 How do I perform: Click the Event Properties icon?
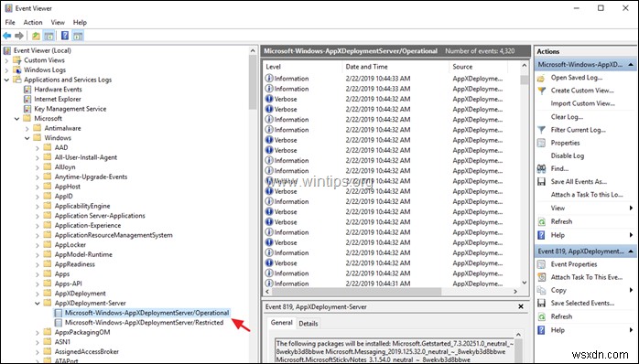pyautogui.click(x=541, y=264)
